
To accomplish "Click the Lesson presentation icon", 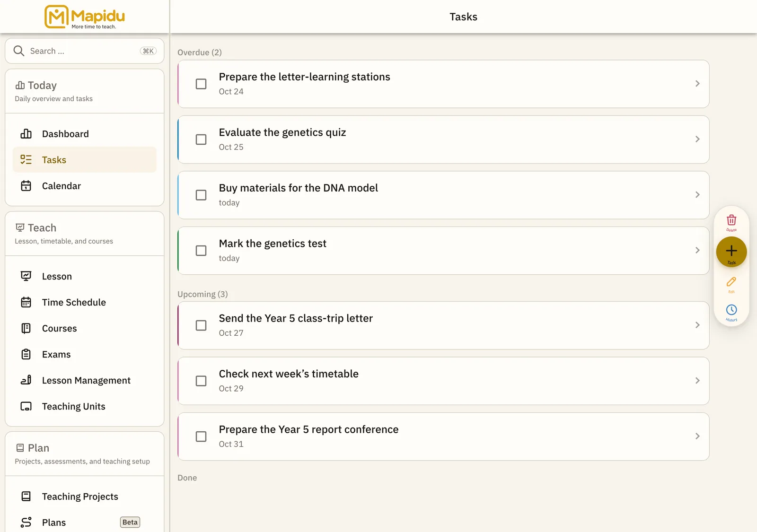I will point(26,276).
